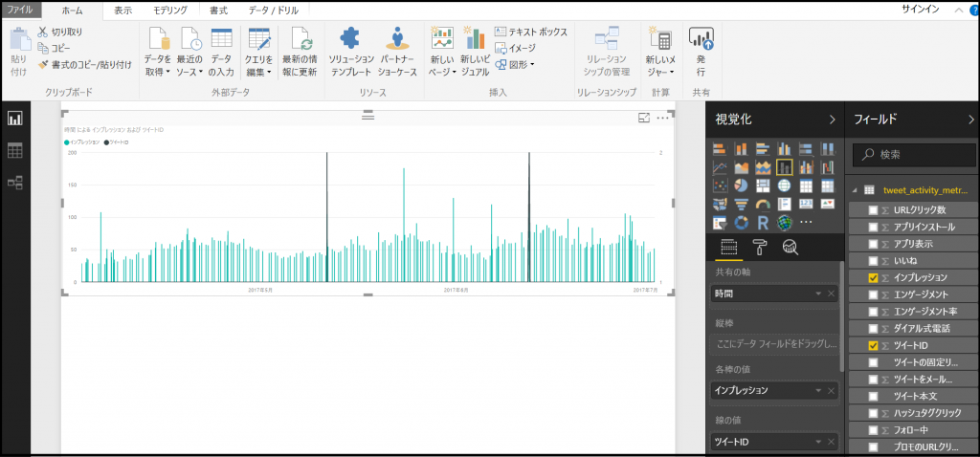Uncheck the インプレッション field checkbox
Screen dimensions: 980x457
pyautogui.click(x=872, y=277)
